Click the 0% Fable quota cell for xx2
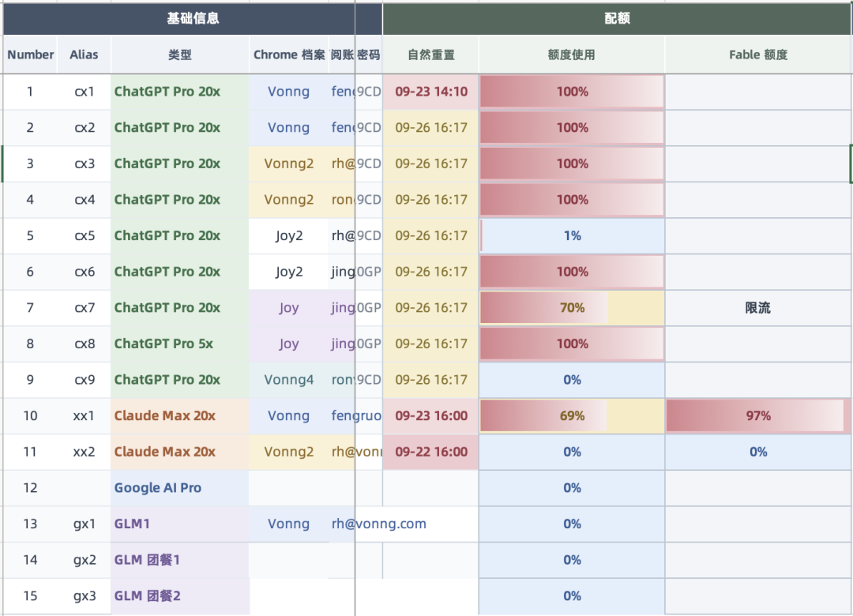This screenshot has width=853, height=616. tap(758, 452)
